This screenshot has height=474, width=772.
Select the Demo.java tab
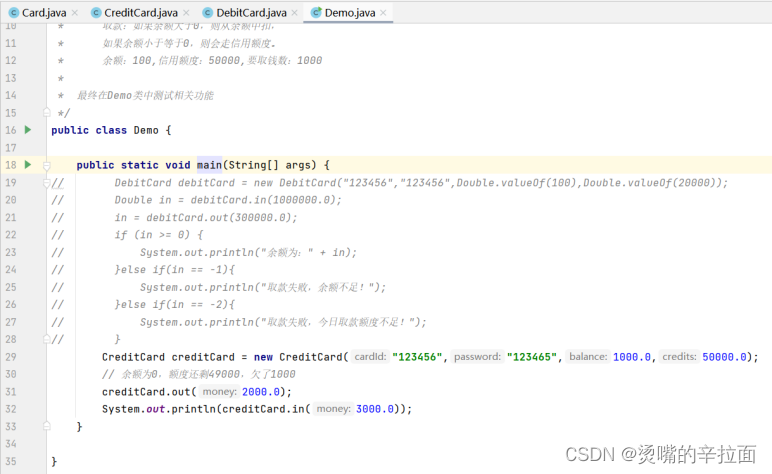[350, 13]
